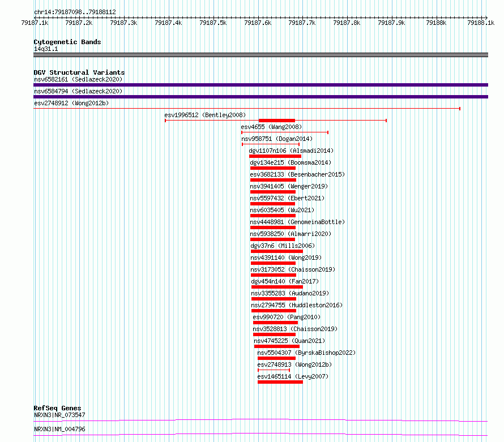This screenshot has height=442, width=504.
Task: Click the magenta NRXN3|NR_073547 transcript line
Action: pos(260,420)
